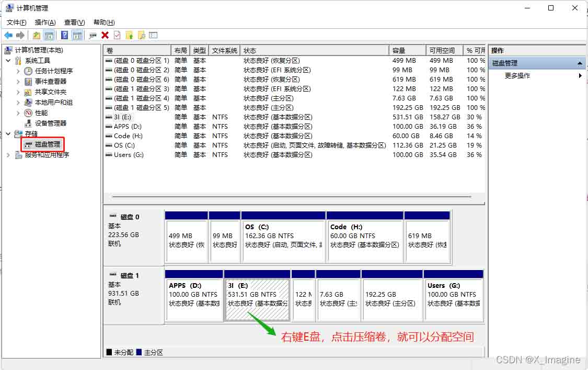Click the Show/Hide Console Tree icon
This screenshot has height=370, width=588.
point(49,35)
